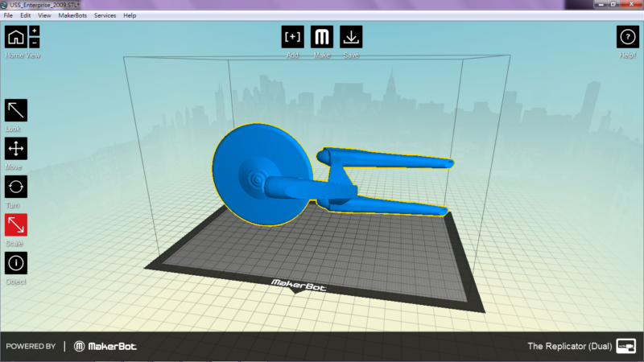Open the Help question mark icon
Screen dimensions: 644x362
[x=628, y=37]
